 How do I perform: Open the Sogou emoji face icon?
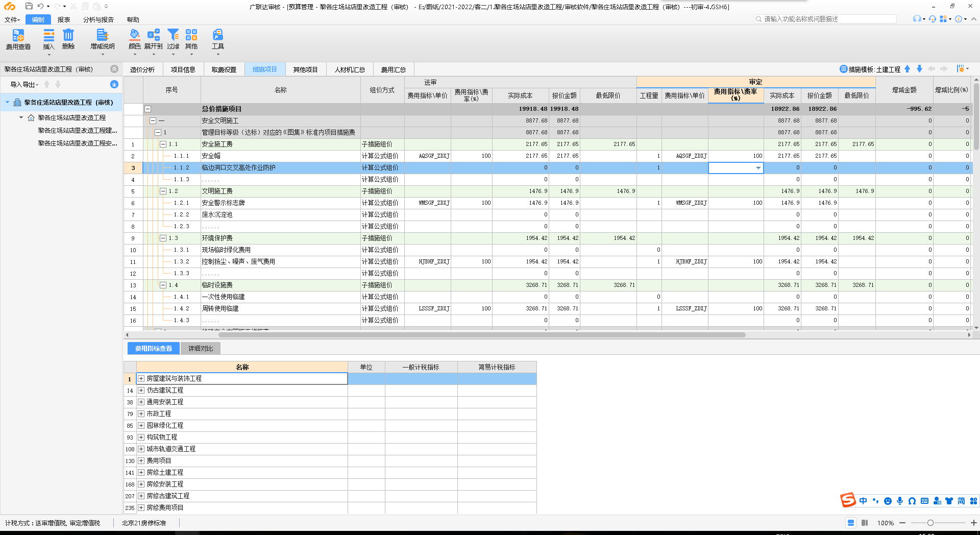click(x=888, y=501)
